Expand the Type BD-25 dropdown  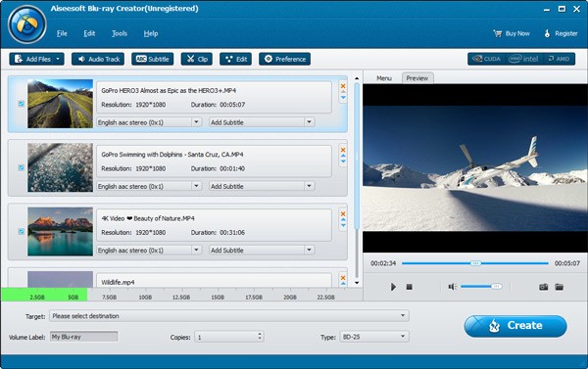click(403, 337)
